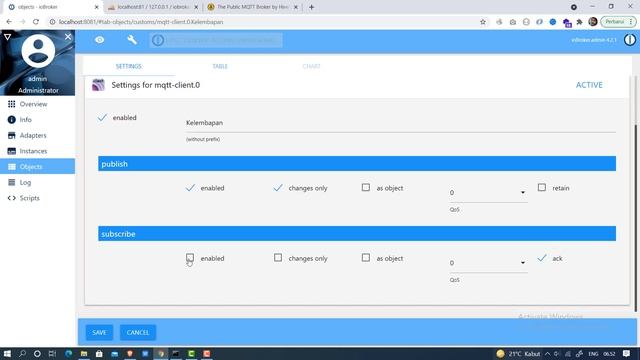Click the ioBroker logo at top right
Viewport: 640px width, 360px height.
coord(630,40)
